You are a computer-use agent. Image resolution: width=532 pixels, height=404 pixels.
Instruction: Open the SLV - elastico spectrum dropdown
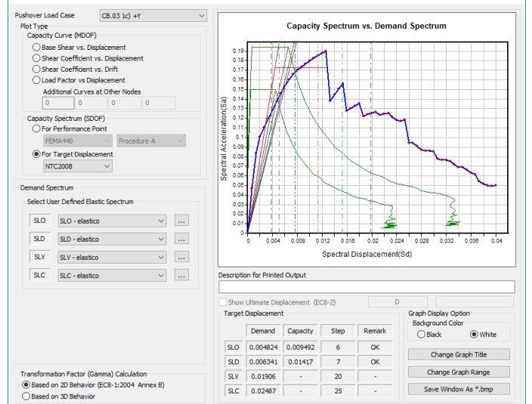[x=112, y=258]
